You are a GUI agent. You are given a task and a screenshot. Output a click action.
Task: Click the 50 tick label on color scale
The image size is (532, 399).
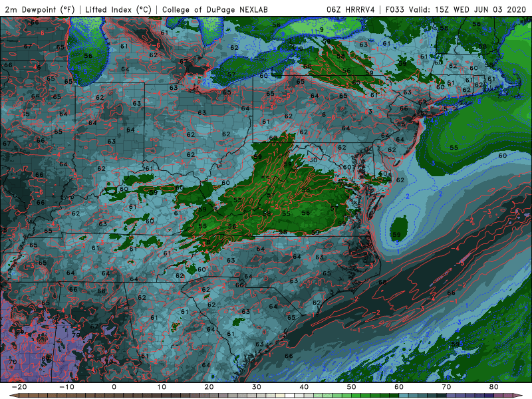[x=352, y=387]
